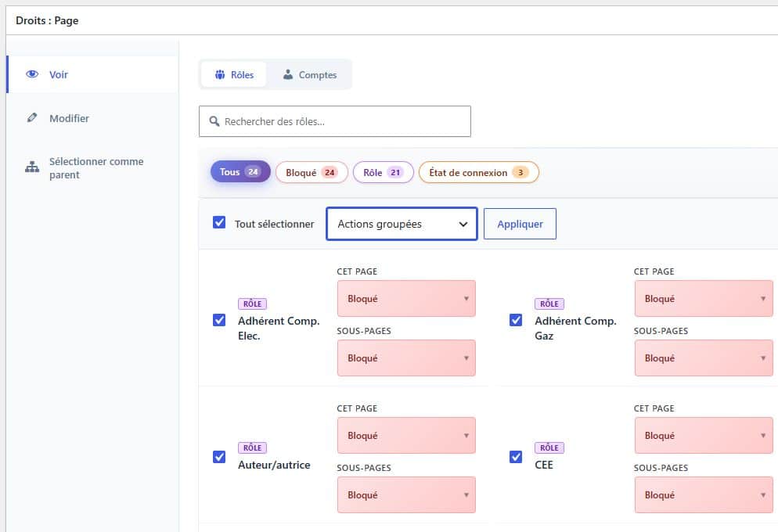The width and height of the screenshot is (778, 532).
Task: Uncheck the Adhérent Comp. Elec. role checkbox
Action: [x=219, y=320]
